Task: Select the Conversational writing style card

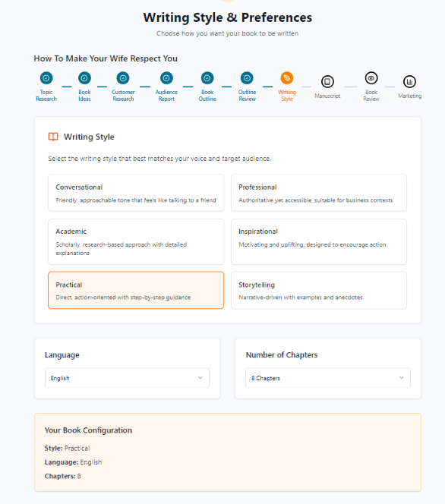Action: click(136, 193)
